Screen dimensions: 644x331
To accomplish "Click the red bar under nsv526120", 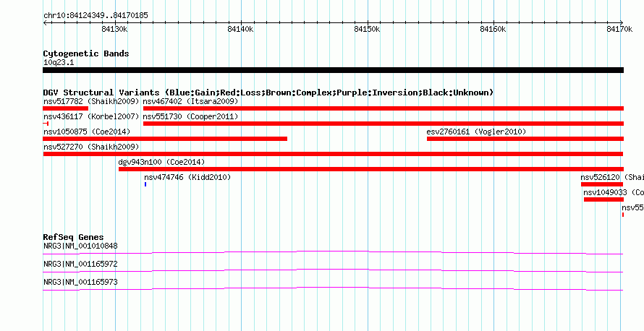I will click(602, 184).
